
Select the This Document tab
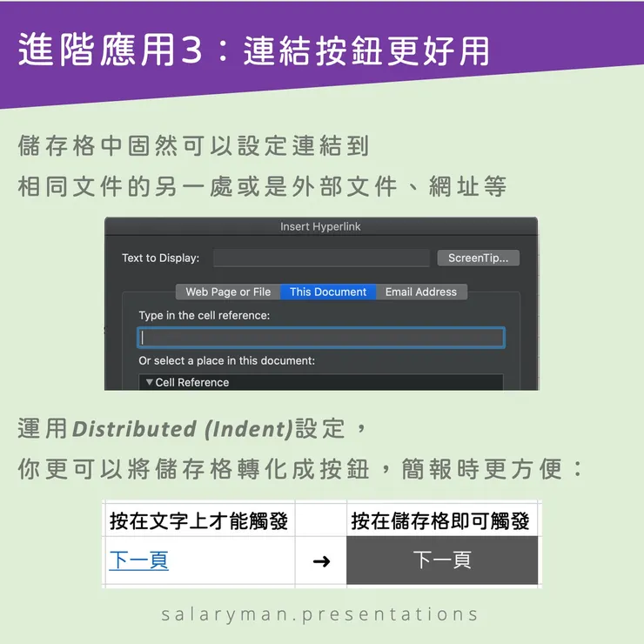[328, 292]
